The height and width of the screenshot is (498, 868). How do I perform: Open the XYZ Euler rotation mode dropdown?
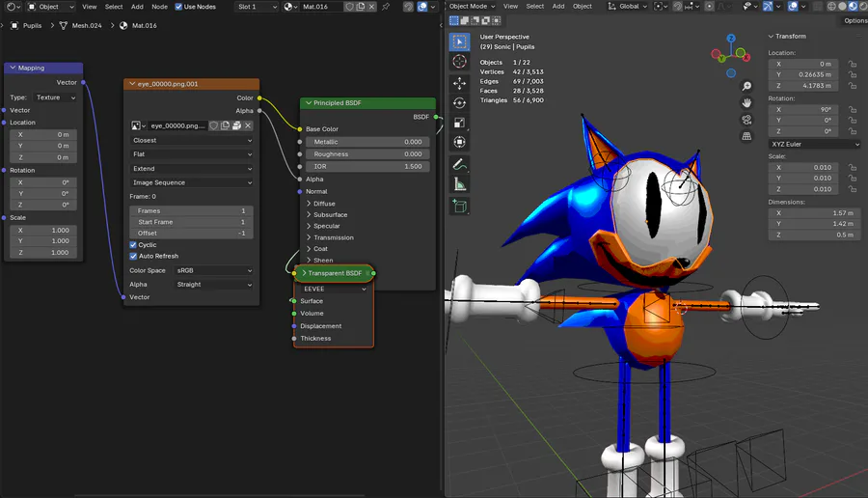click(x=814, y=144)
